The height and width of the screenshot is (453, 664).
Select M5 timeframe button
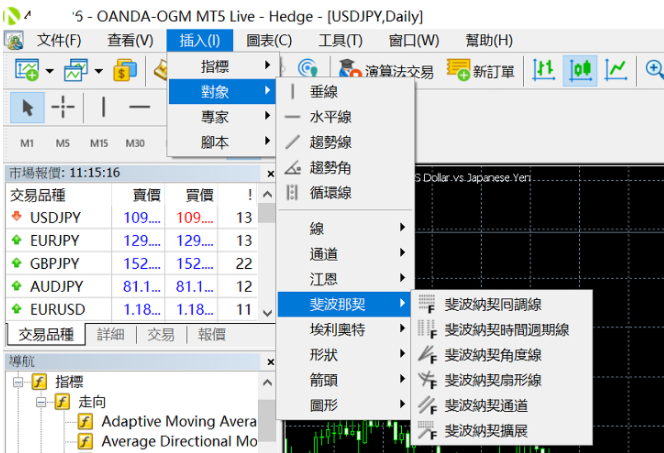(63, 143)
